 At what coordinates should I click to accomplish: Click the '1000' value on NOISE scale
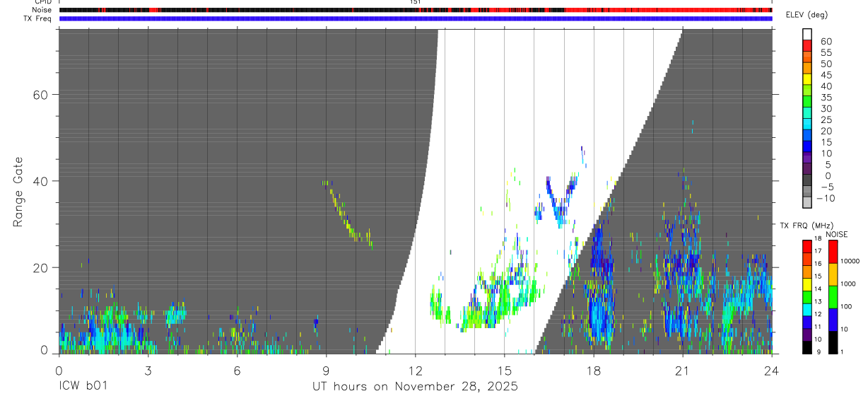pos(848,284)
